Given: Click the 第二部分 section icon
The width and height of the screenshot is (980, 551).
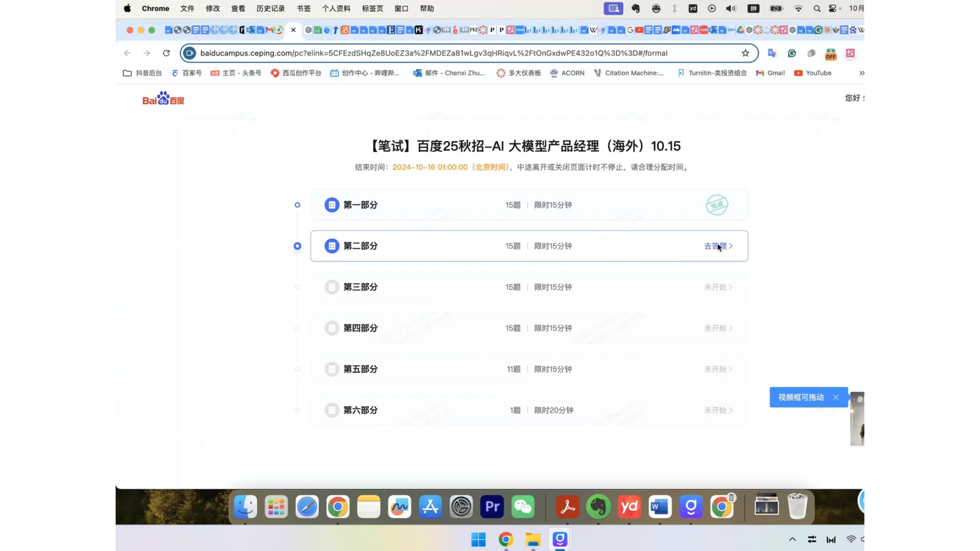Looking at the screenshot, I should coord(332,246).
